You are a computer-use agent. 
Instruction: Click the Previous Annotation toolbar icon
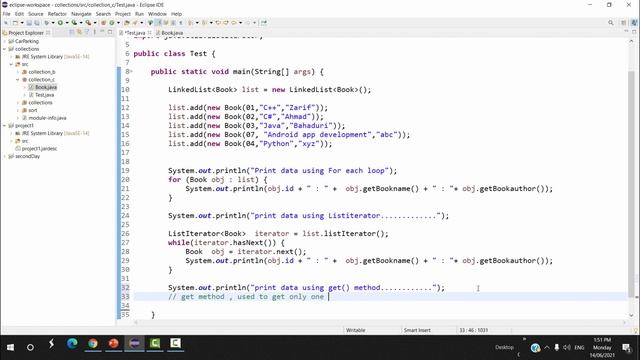204,23
